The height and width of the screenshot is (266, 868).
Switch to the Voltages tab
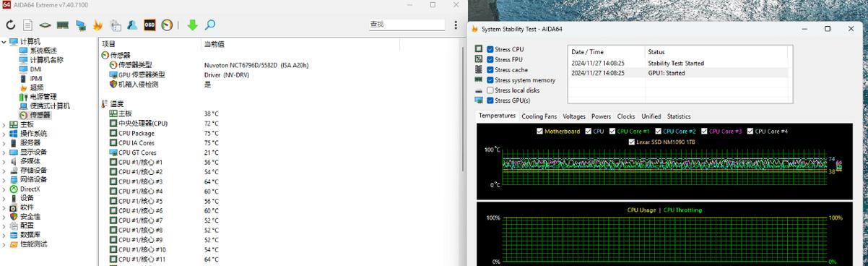574,116
